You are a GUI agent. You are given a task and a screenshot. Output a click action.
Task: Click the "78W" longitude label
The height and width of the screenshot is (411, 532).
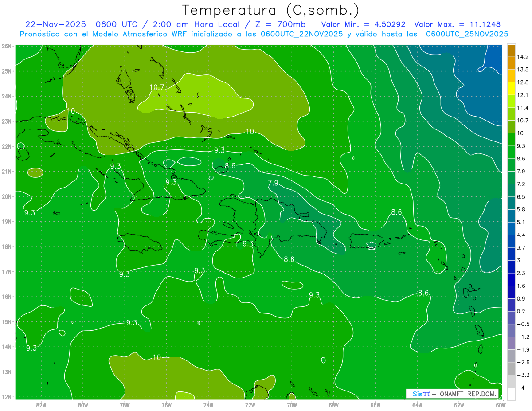coord(125,405)
